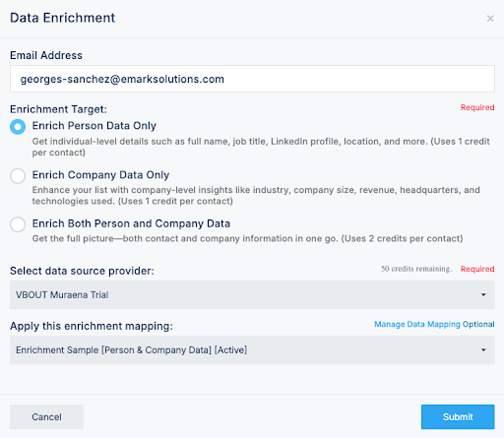Focus the Email Address input field
The height and width of the screenshot is (438, 504).
click(x=252, y=79)
